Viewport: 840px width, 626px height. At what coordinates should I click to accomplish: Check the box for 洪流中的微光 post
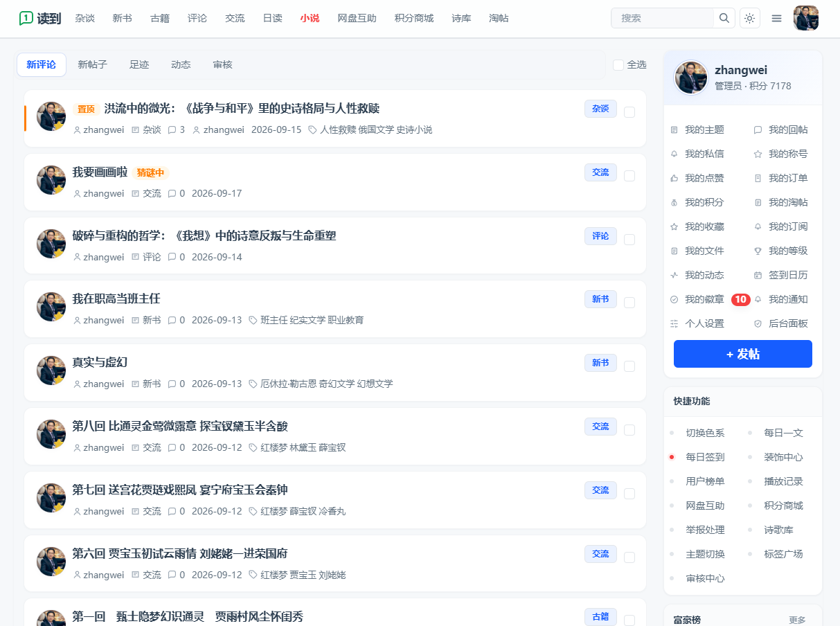click(629, 112)
